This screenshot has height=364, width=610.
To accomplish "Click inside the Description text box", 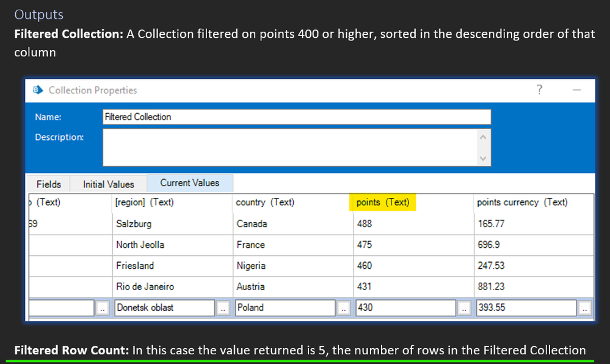I will [289, 147].
